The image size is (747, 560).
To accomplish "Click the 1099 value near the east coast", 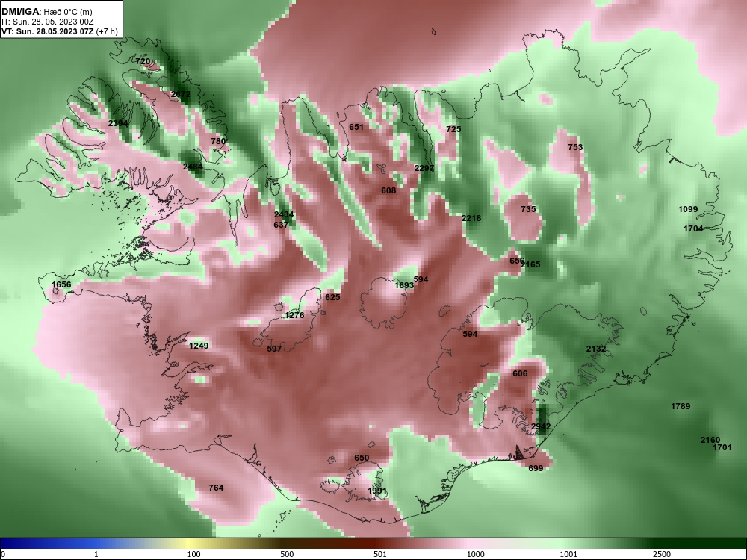I will tap(688, 209).
